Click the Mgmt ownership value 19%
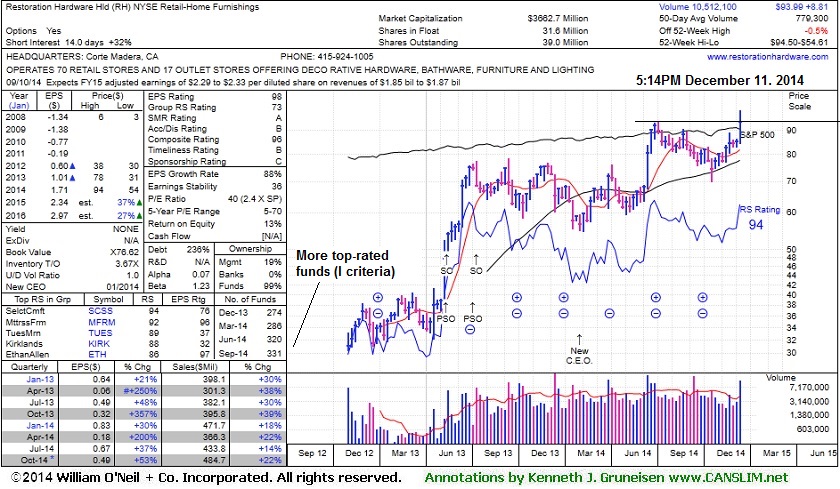Screen dimensions: 840x489 273,262
